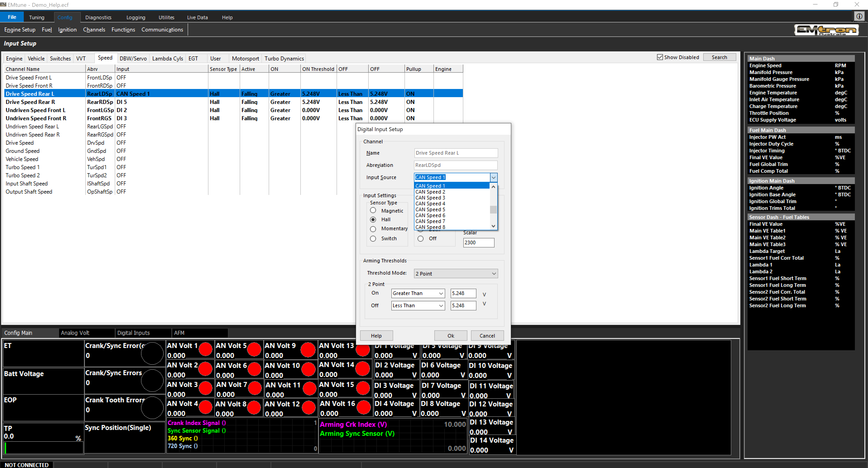
Task: Click the scroll-up arrow in the source list
Action: click(493, 187)
